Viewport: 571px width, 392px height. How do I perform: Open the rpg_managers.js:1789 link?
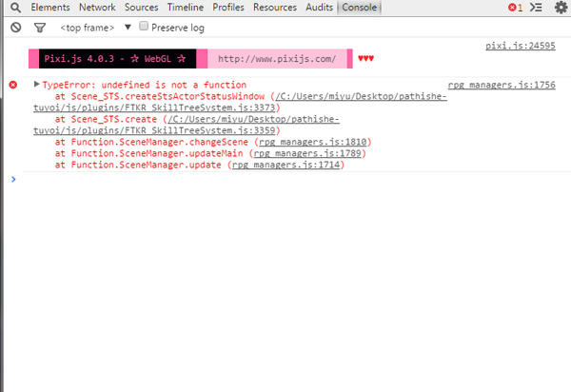tap(307, 153)
